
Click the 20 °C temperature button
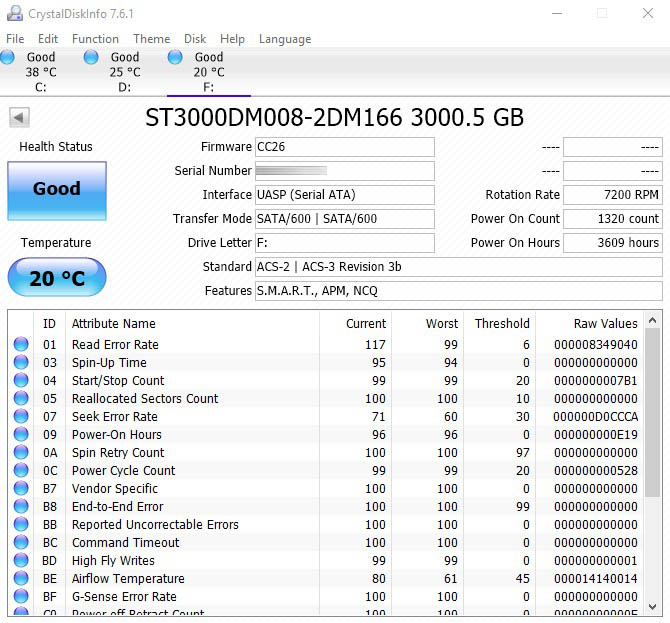(57, 277)
